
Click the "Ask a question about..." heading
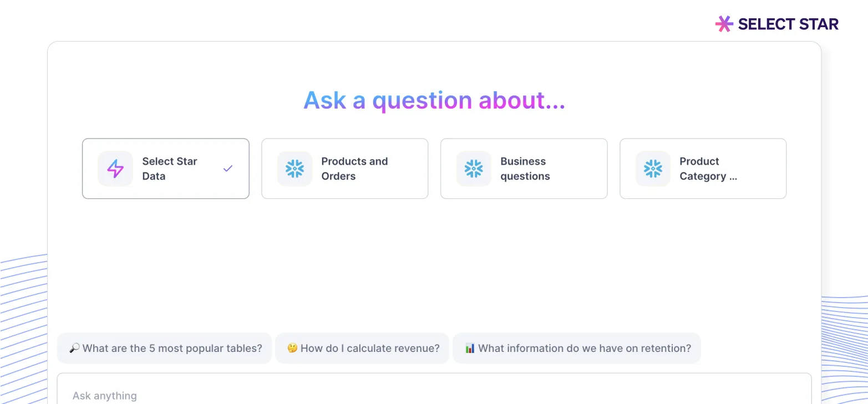pos(434,100)
